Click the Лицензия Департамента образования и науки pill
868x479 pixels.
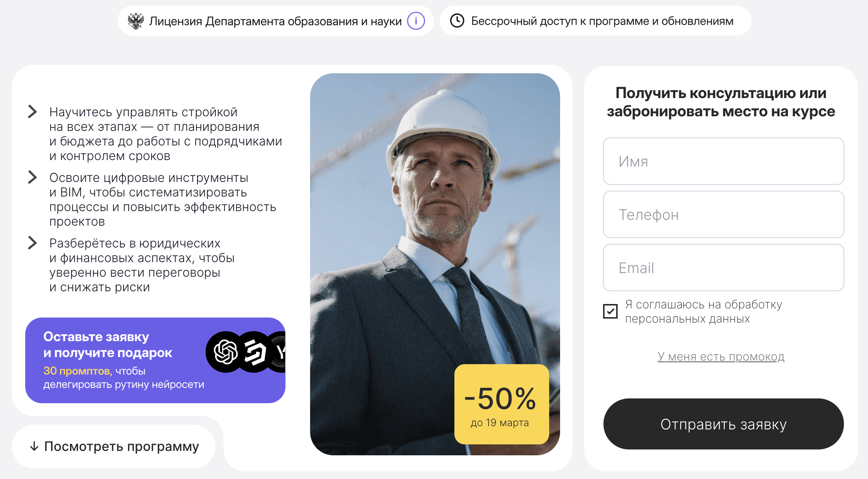click(275, 21)
